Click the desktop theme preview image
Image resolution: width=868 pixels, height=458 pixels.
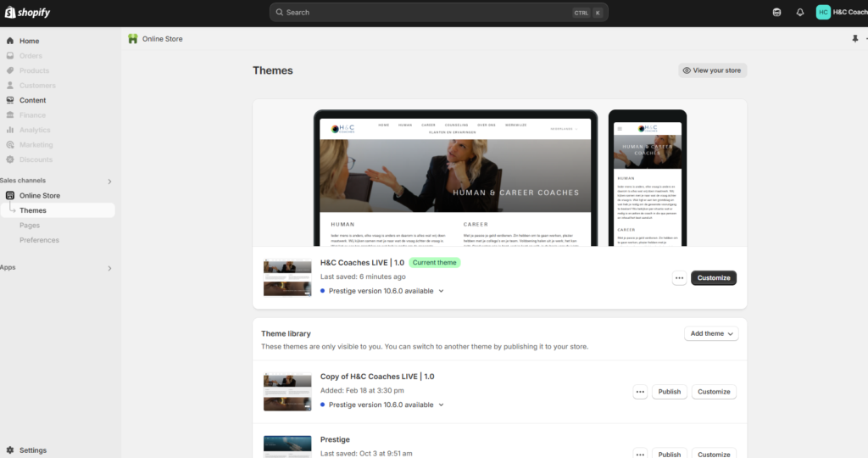pos(455,178)
